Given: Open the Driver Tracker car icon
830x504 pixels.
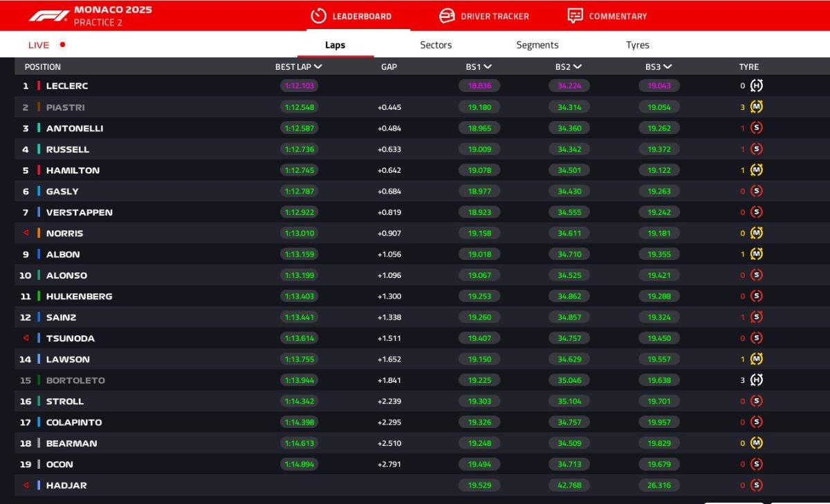Looking at the screenshot, I should (448, 16).
